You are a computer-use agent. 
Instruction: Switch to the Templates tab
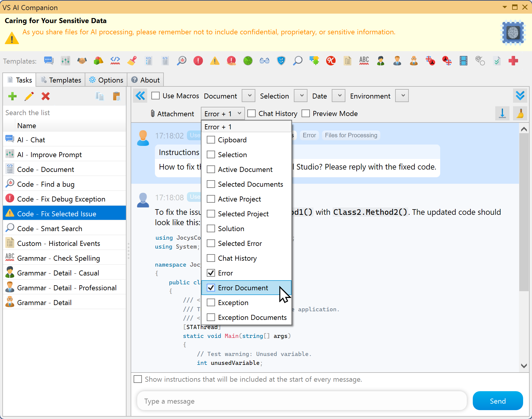pyautogui.click(x=60, y=80)
